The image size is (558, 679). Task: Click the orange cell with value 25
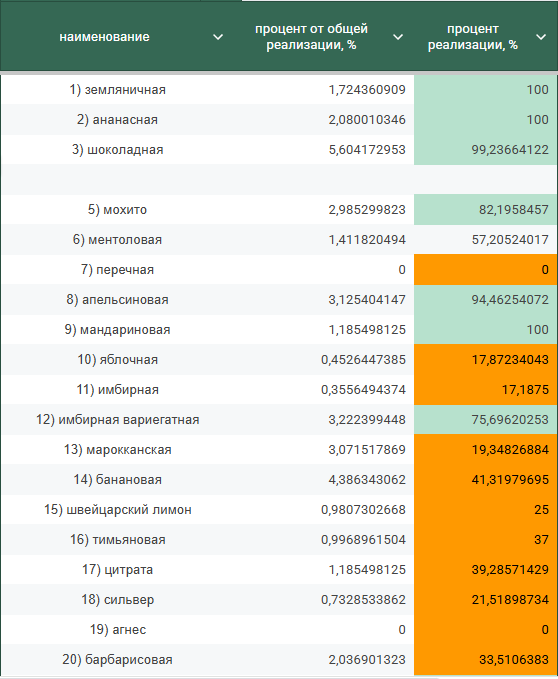[485, 510]
